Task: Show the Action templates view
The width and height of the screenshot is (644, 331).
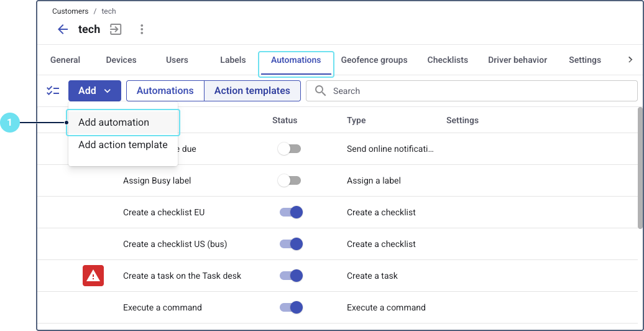Action: click(x=252, y=91)
